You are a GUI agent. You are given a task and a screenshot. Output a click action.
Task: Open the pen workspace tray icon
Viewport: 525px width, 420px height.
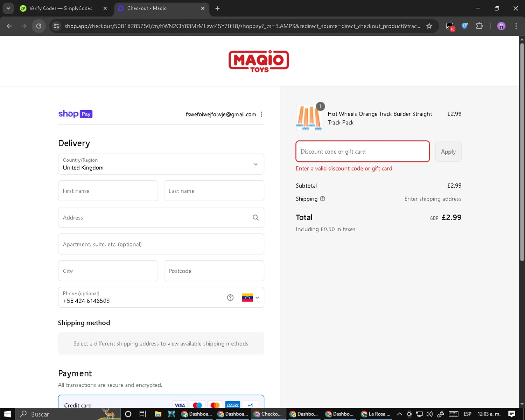click(x=441, y=414)
